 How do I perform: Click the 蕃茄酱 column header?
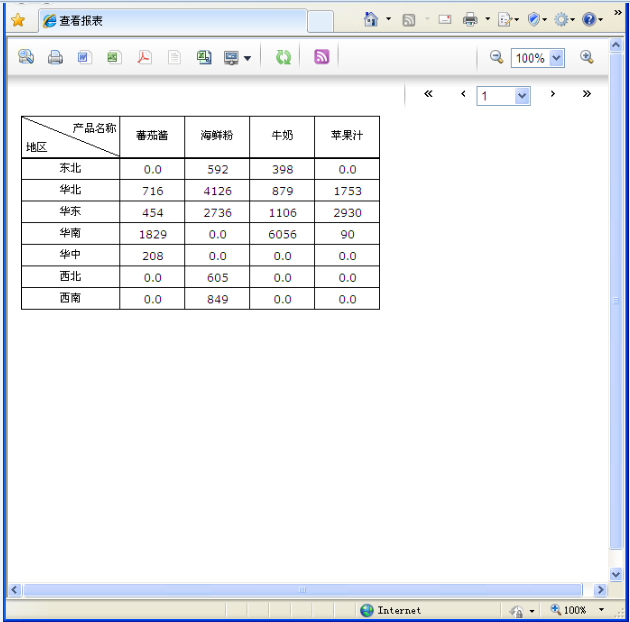click(x=152, y=137)
